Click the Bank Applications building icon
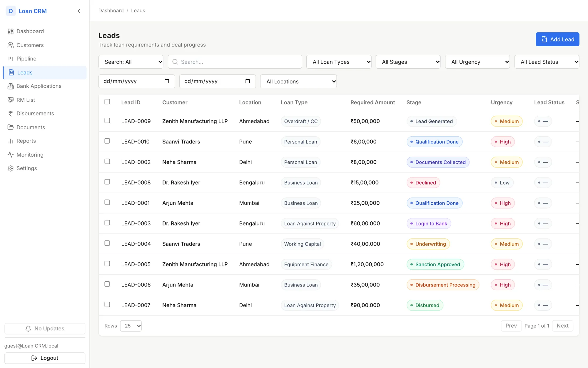588x368 pixels. click(x=11, y=86)
